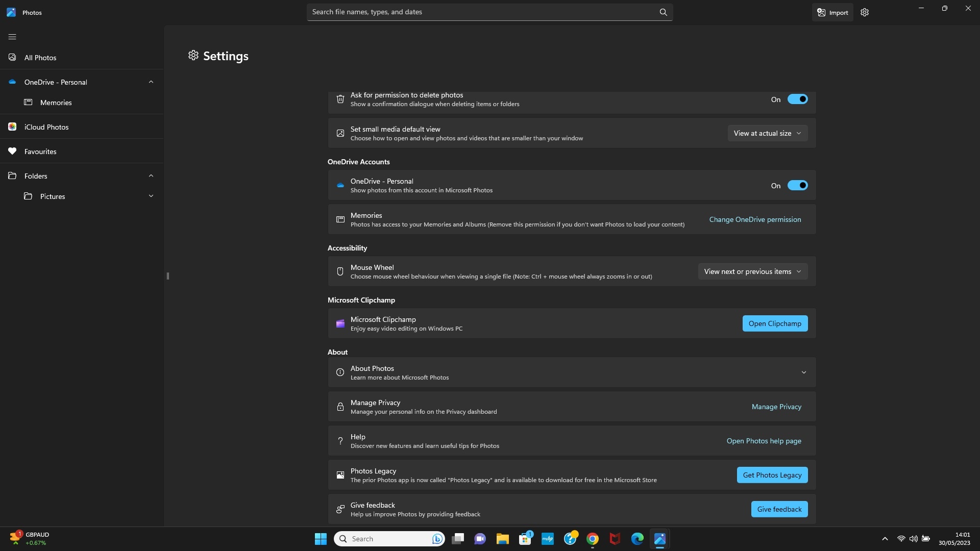Open McAfee from the taskbar

tap(615, 539)
